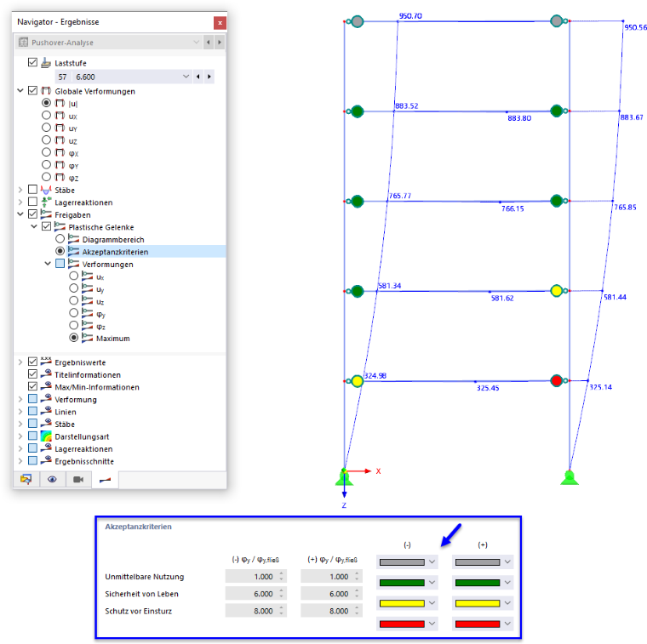This screenshot has width=647, height=644.
Task: Click the Darstellungsart rainbow icon
Action: pyautogui.click(x=46, y=436)
